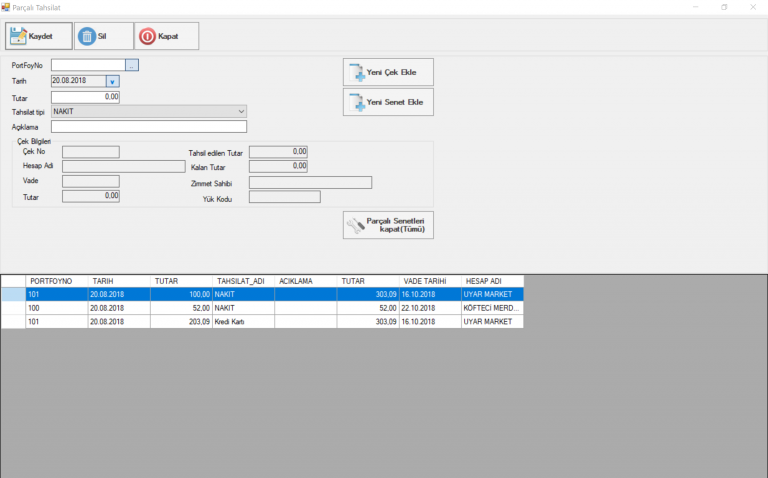The width and height of the screenshot is (768, 478).
Task: Click Yeni Senet Ekle button
Action: [388, 102]
